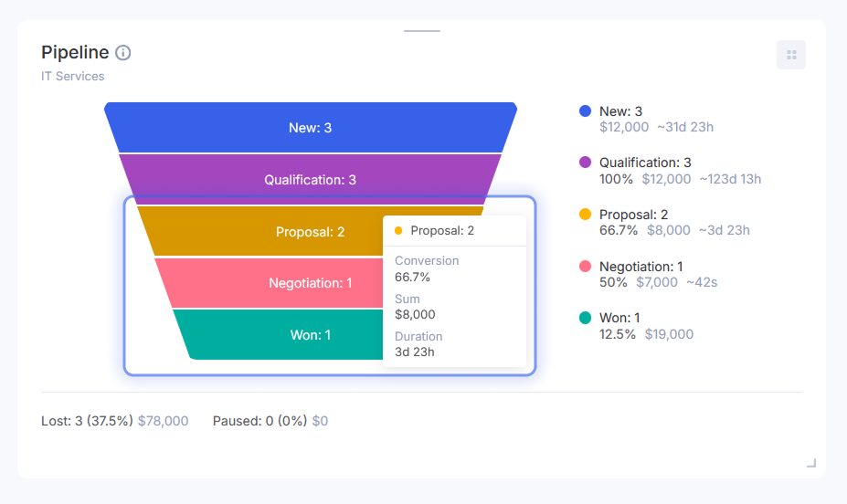Viewport: 847px width, 504px height.
Task: Click the Pipeline widget title
Action: click(x=75, y=53)
